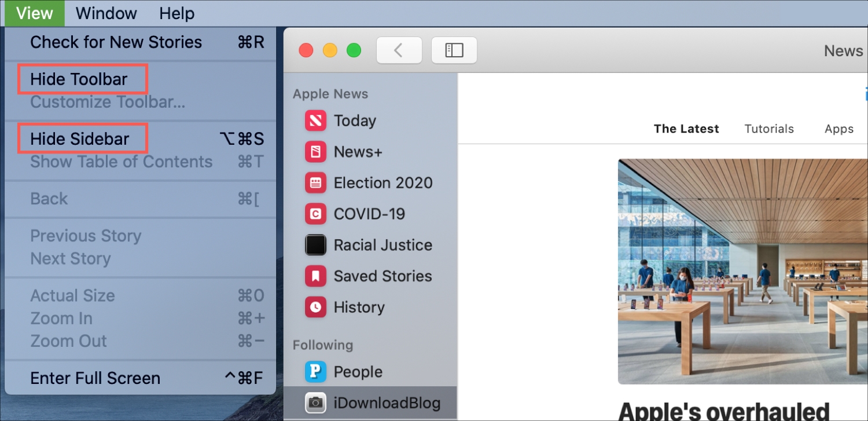868x421 pixels.
Task: Open the News+ label in sidebar
Action: point(358,152)
